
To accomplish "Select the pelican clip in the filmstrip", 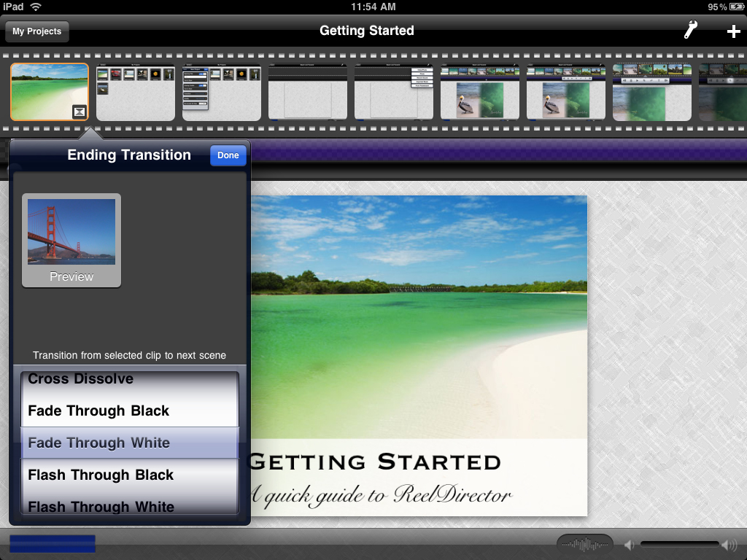I will pos(479,93).
